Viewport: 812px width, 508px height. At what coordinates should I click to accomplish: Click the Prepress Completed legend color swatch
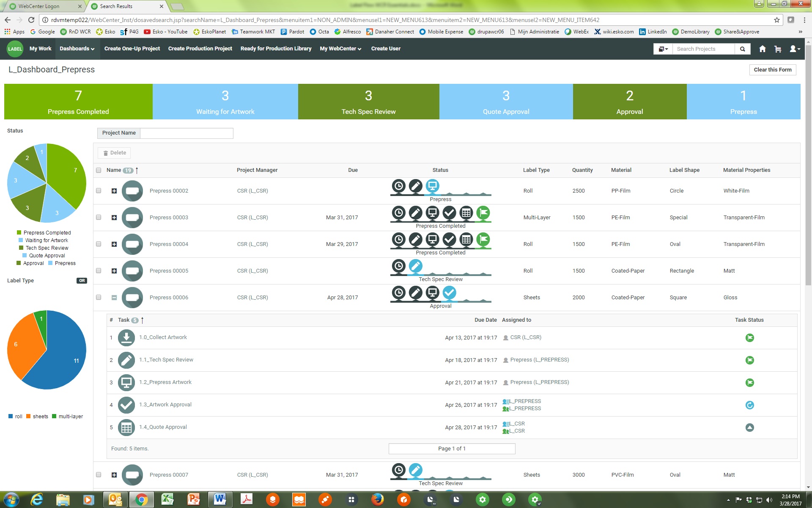point(19,232)
